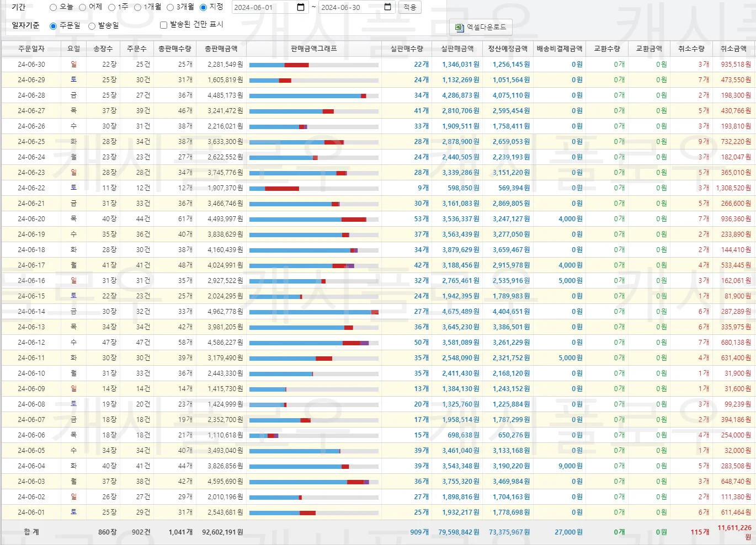Click total cancel quantity 115개

click(700, 532)
